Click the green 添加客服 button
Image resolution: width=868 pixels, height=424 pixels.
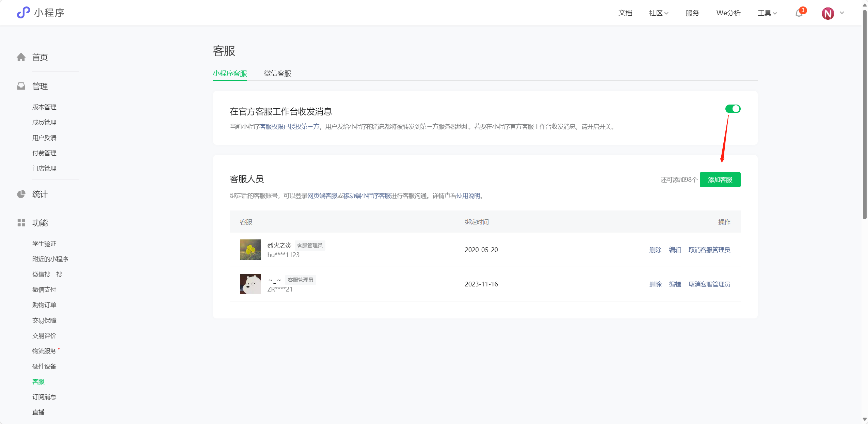click(x=720, y=180)
